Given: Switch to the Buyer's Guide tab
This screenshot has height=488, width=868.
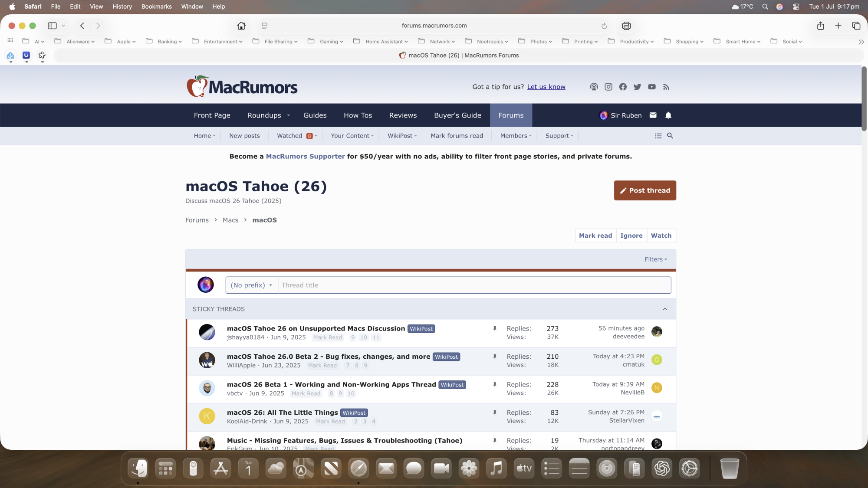Looking at the screenshot, I should pyautogui.click(x=457, y=115).
